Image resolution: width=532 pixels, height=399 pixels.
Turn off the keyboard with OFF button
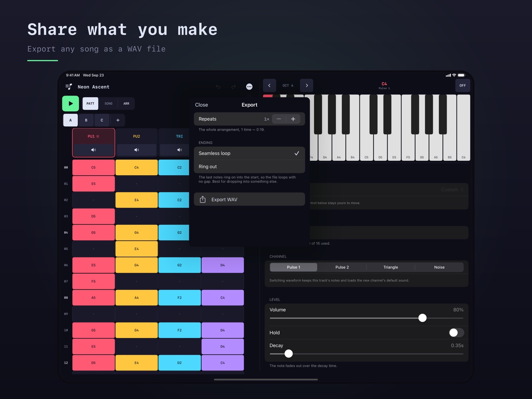point(463,85)
